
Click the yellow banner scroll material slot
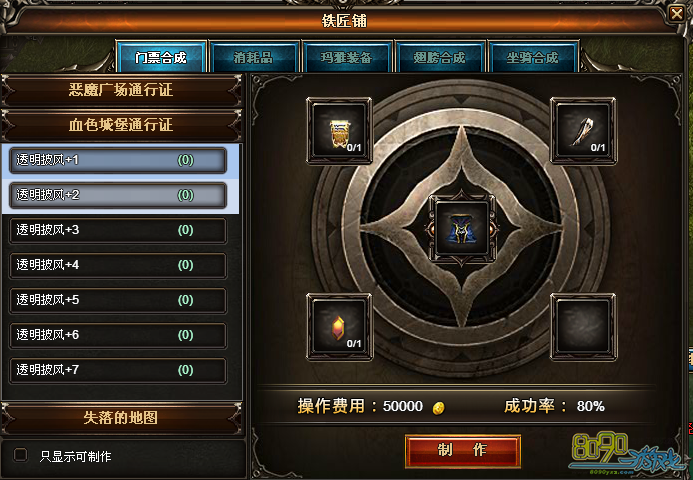[x=339, y=131]
